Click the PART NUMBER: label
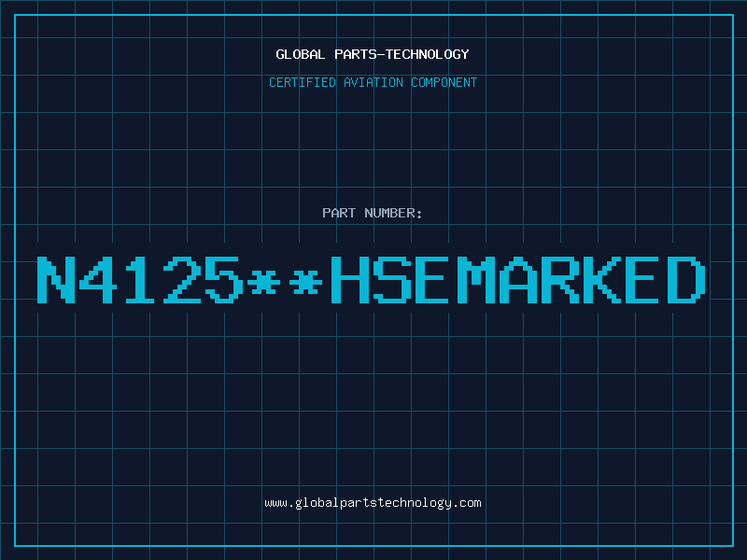 [373, 213]
